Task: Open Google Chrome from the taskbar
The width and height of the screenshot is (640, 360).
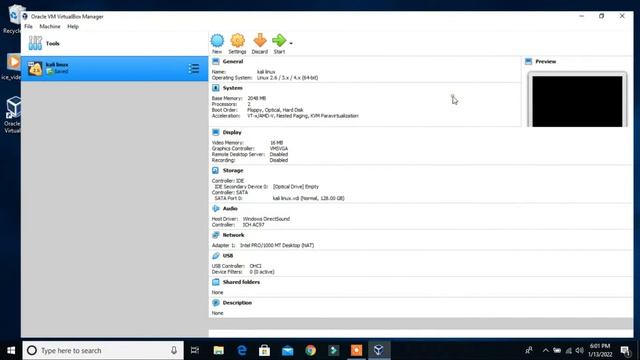Action: [x=310, y=350]
